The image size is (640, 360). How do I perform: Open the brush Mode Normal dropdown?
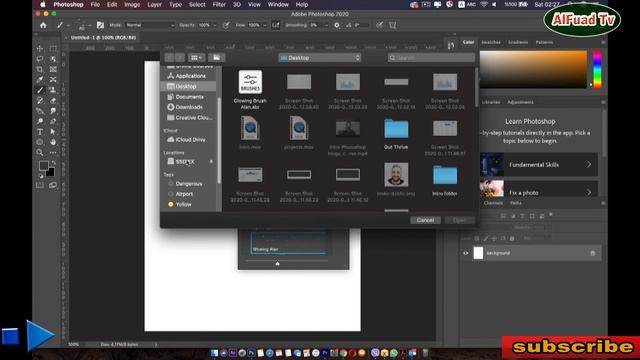(x=150, y=25)
